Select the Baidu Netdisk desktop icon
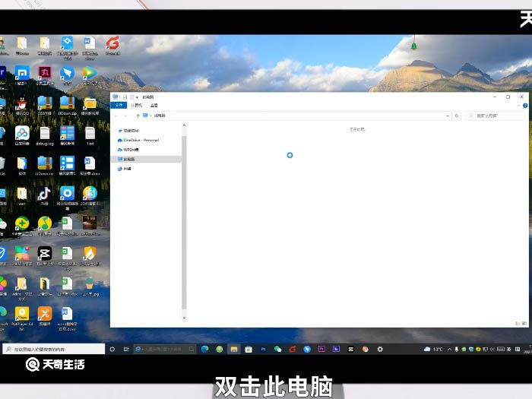 click(x=22, y=135)
